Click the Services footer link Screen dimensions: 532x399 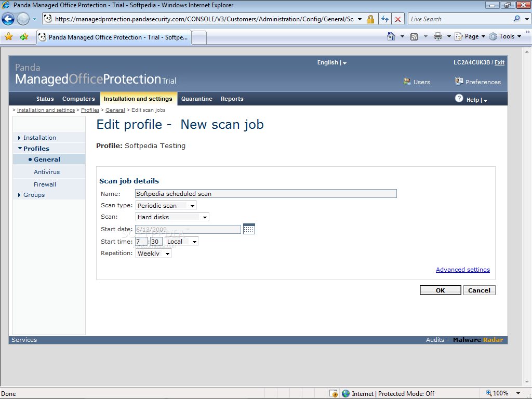pos(24,340)
